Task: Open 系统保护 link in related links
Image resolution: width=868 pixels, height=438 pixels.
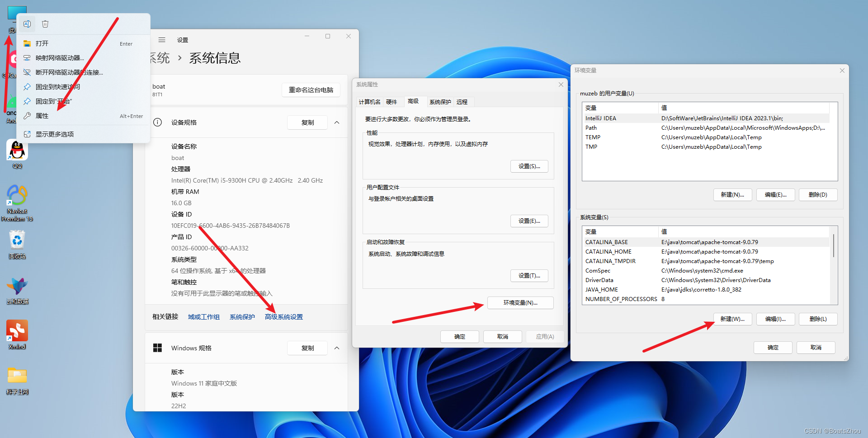Action: pos(242,317)
